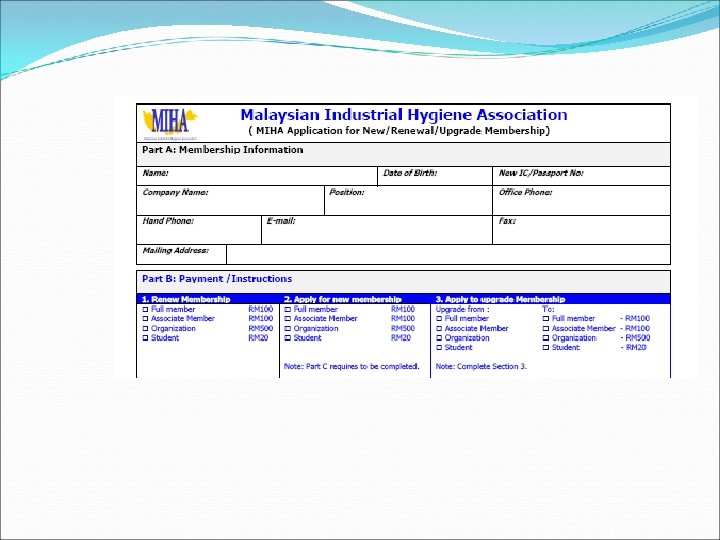Image resolution: width=720 pixels, height=540 pixels.
Task: Check Organization under Renew Membership
Action: pyautogui.click(x=146, y=329)
